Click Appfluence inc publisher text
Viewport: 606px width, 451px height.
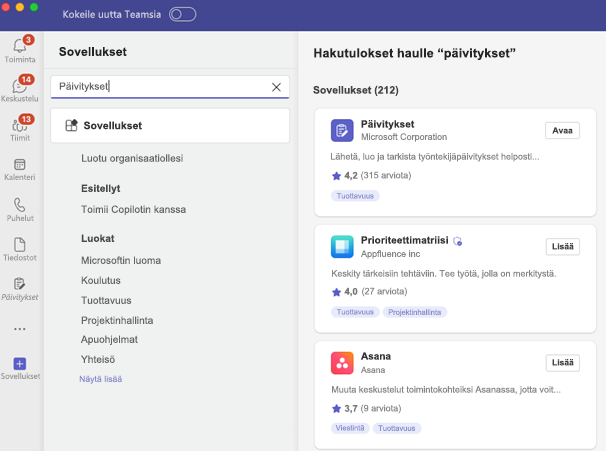390,254
